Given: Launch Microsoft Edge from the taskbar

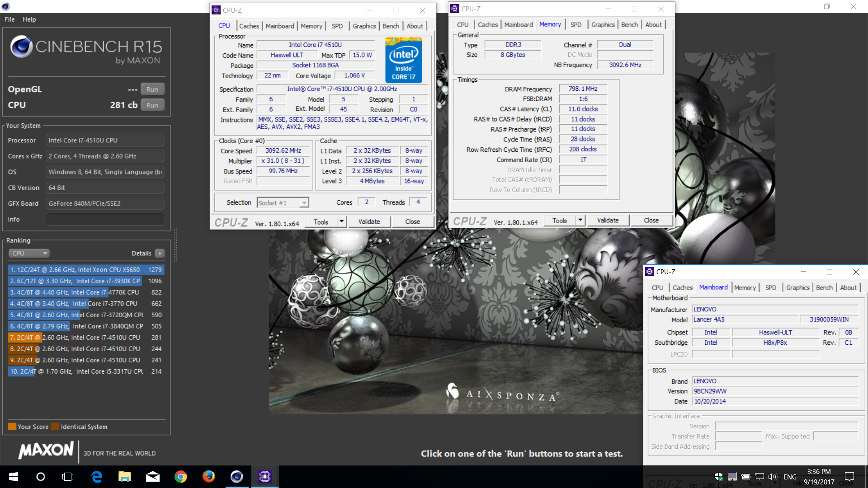Looking at the screenshot, I should 97,477.
